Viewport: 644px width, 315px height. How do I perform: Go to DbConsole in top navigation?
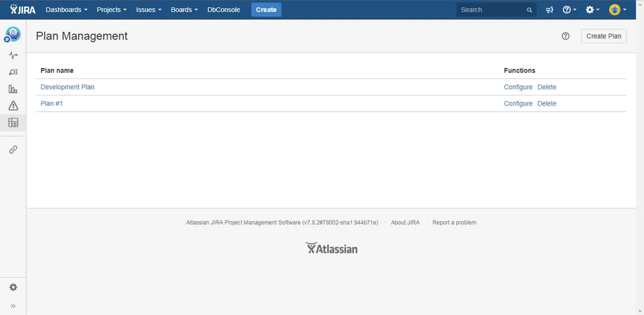click(x=224, y=10)
